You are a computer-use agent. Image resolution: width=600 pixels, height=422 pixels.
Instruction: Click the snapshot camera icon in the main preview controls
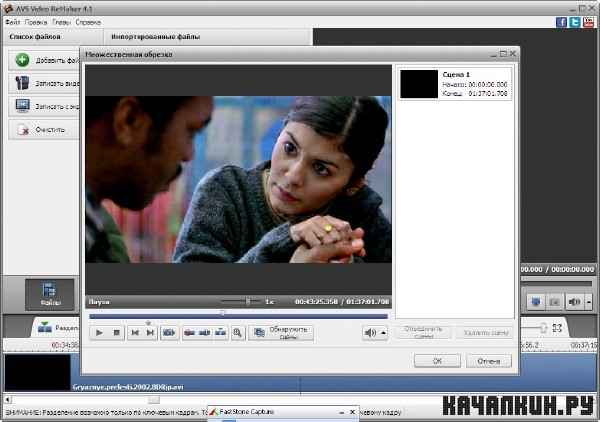[554, 302]
